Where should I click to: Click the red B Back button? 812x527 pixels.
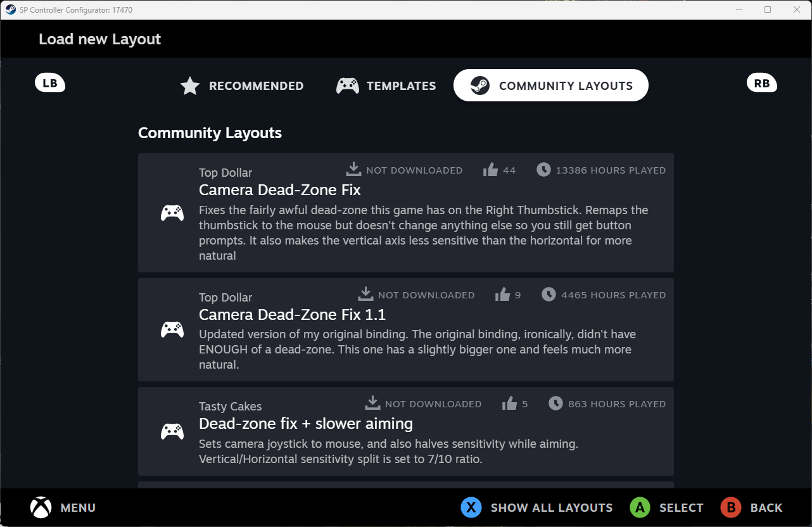pos(731,507)
